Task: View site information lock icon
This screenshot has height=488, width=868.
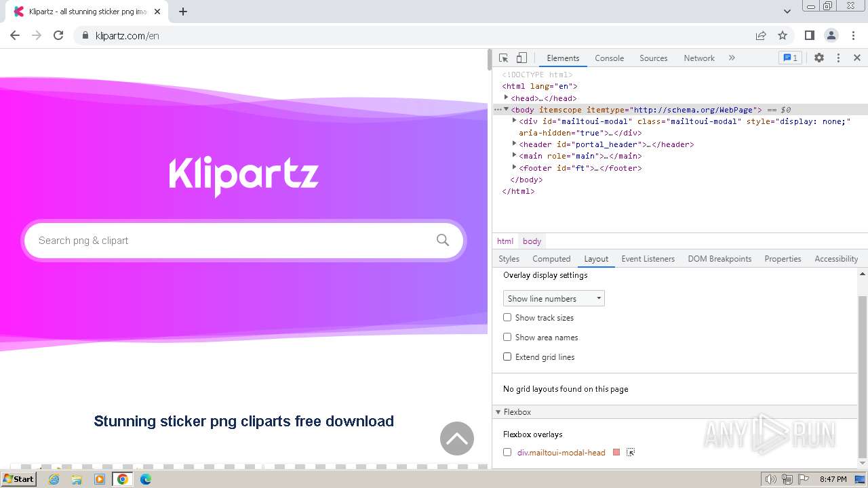Action: pyautogui.click(x=85, y=35)
